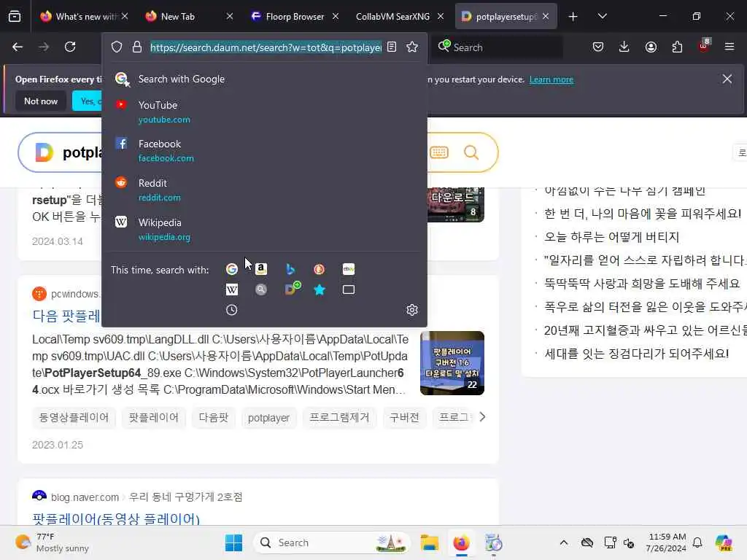Screen dimensions: 747x560
Task: Show hidden system tray icons chevron
Action: (564, 542)
